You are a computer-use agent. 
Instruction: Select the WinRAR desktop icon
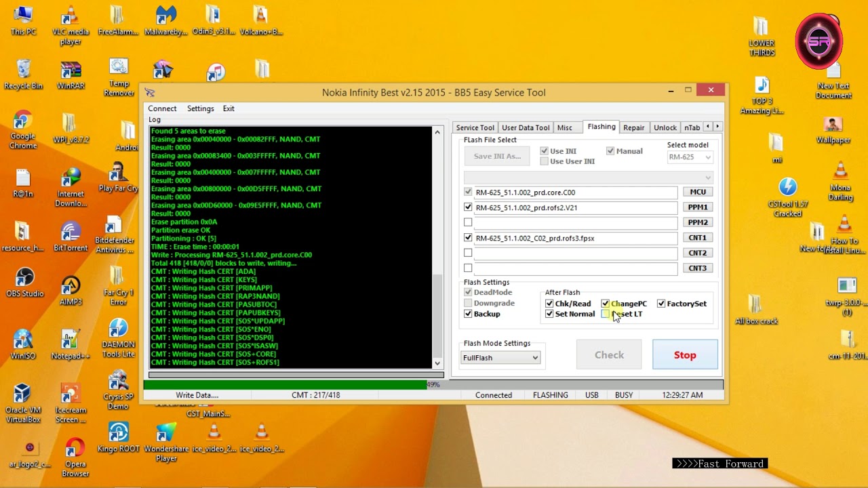coord(71,75)
